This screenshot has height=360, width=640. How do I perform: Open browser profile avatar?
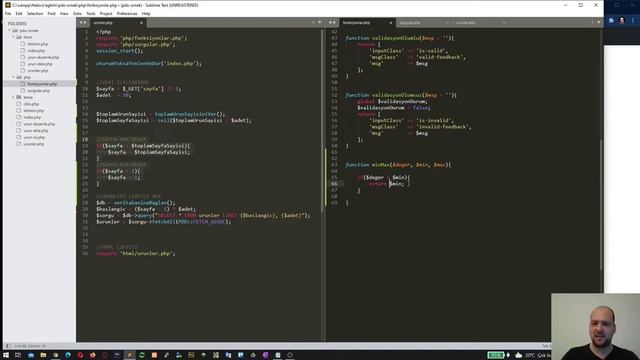(x=622, y=20)
